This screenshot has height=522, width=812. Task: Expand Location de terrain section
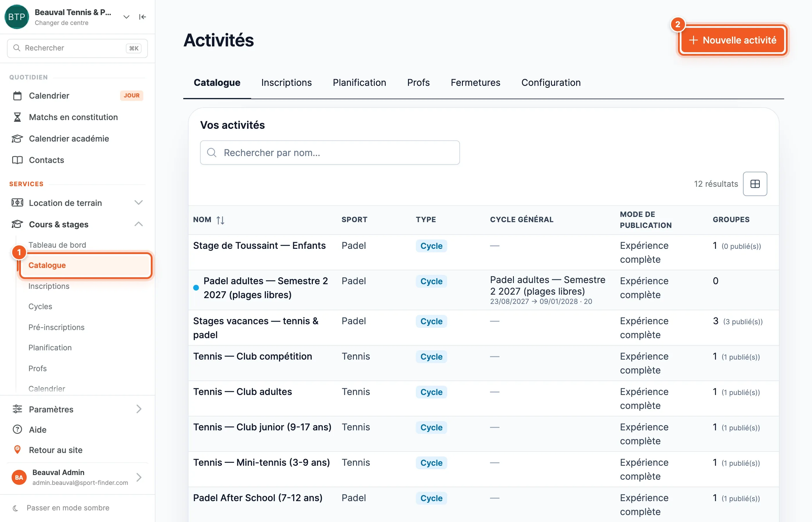point(77,203)
